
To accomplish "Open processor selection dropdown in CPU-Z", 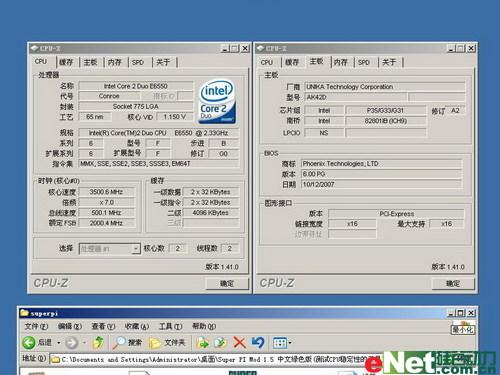I will point(136,249).
